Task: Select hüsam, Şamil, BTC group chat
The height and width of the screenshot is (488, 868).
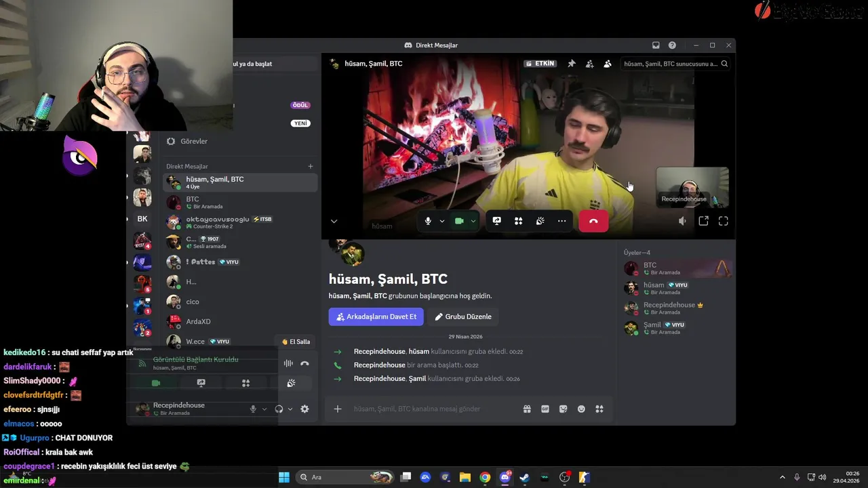Action: [x=241, y=182]
